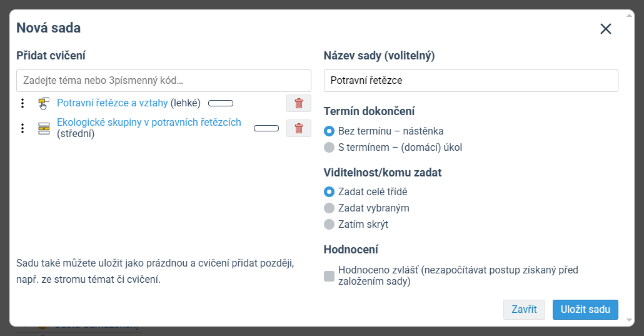
Task: Click the Zavřít button
Action: [x=524, y=310]
